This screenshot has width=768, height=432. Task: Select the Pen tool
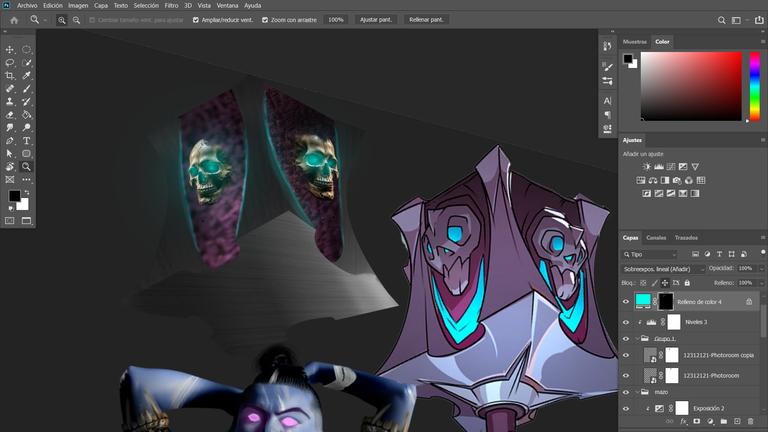(10, 141)
